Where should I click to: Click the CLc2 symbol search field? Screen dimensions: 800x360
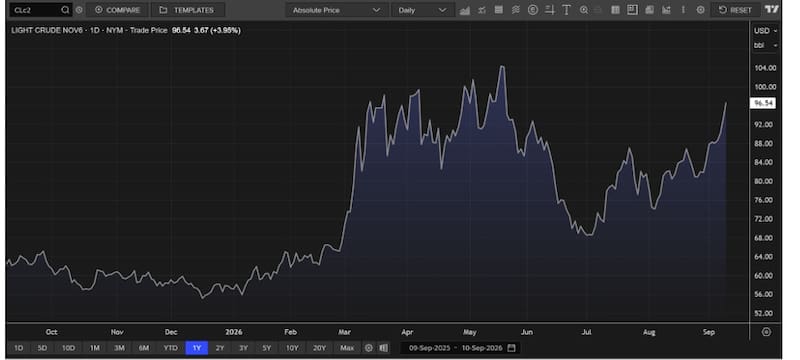[x=40, y=10]
